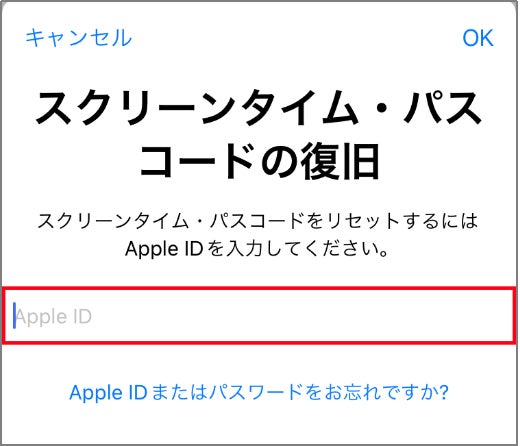Click パスワードをお忘れですか in the blue link

pyautogui.click(x=323, y=392)
